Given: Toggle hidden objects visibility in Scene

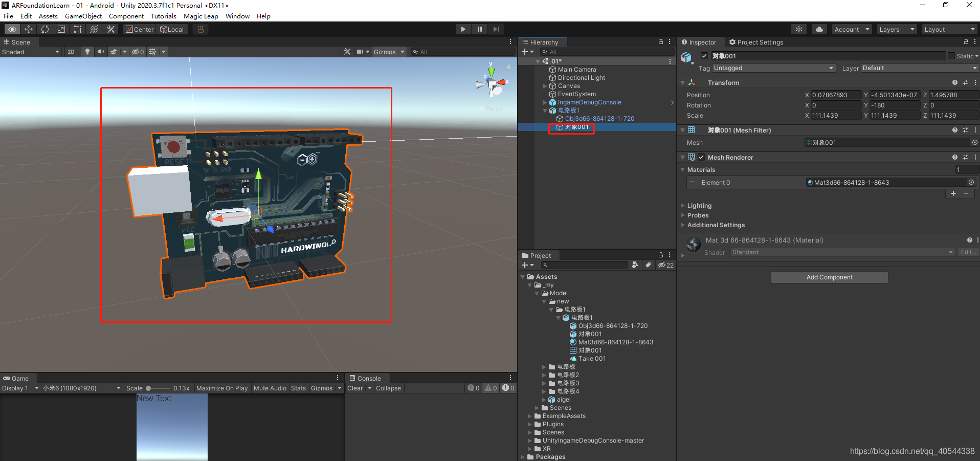Looking at the screenshot, I should pyautogui.click(x=138, y=52).
